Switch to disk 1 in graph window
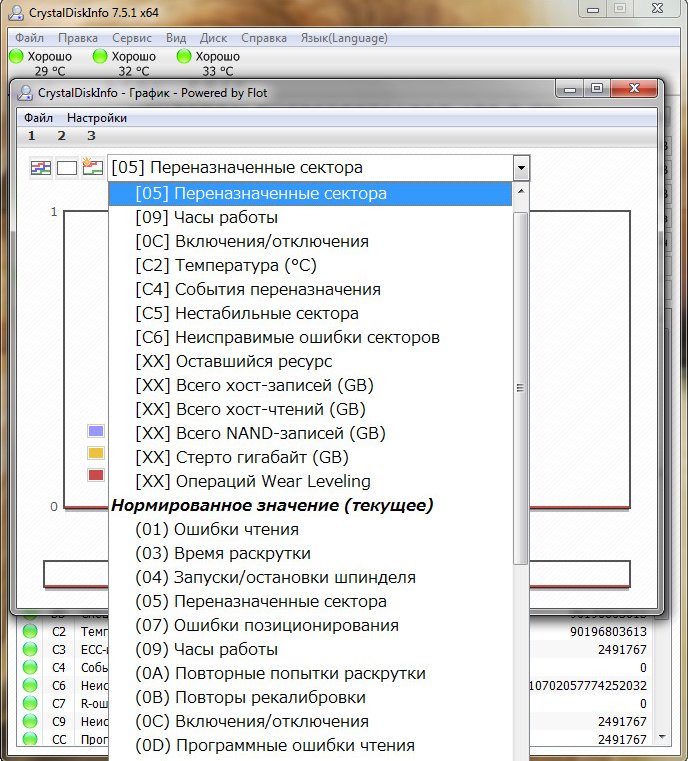 click(x=32, y=136)
